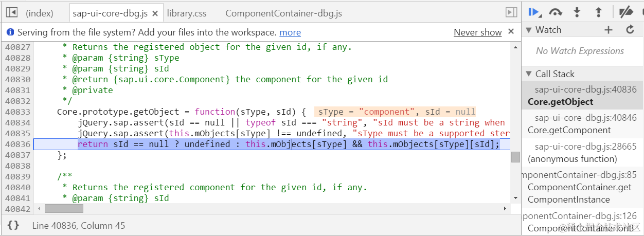Image resolution: width=644 pixels, height=236 pixels.
Task: Click 'sap-ui-core-dbg.js:28665' location text
Action: click(x=586, y=146)
